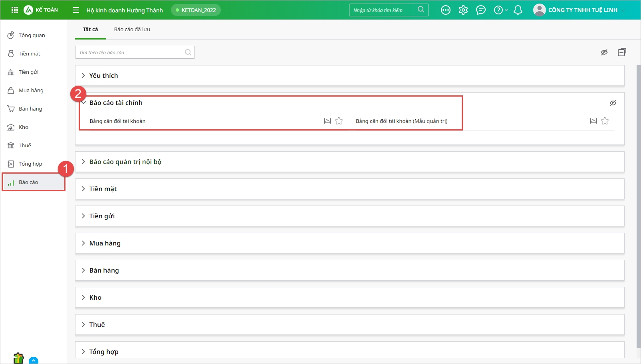The height and width of the screenshot is (364, 641).
Task: Favorite Bảng cân đối tài khoản with star
Action: click(339, 121)
